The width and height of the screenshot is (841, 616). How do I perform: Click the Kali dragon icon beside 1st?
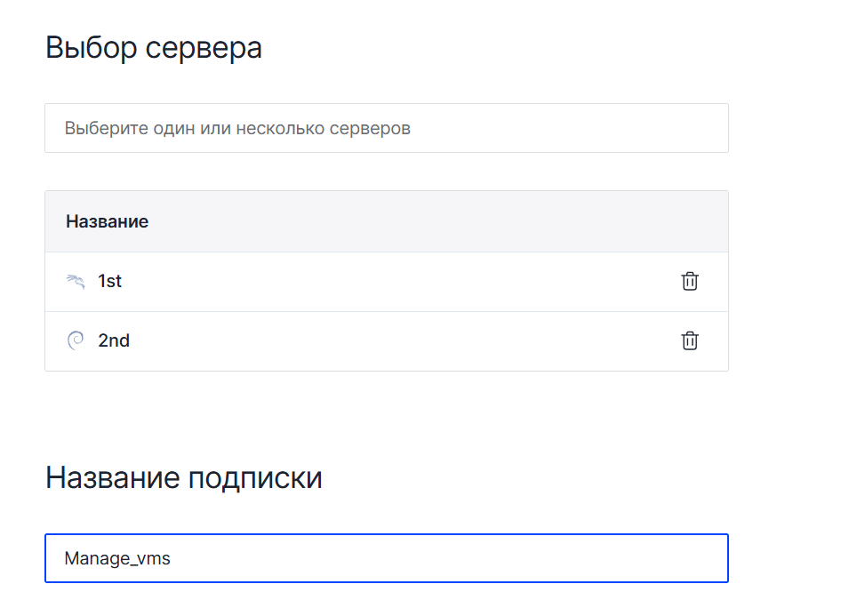(x=76, y=282)
